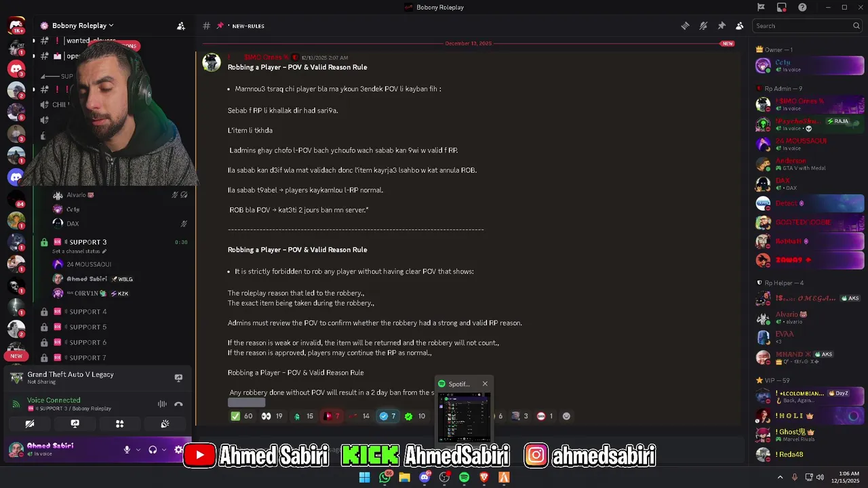Open the microphone input options arrow

point(138,449)
